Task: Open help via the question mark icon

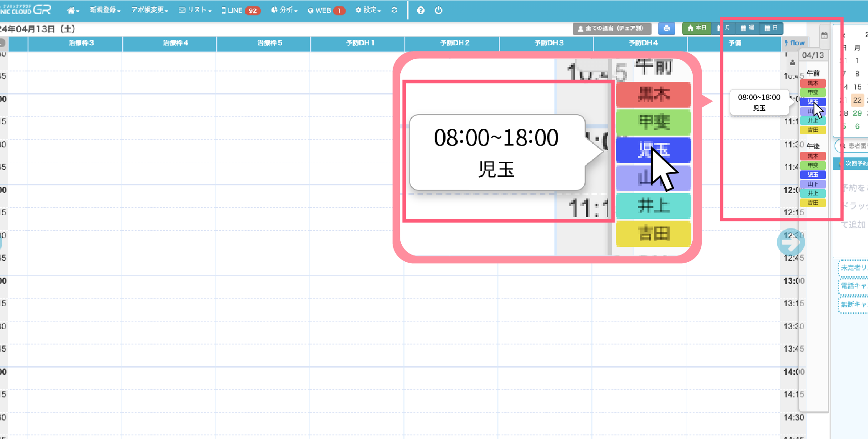Action: pyautogui.click(x=421, y=10)
